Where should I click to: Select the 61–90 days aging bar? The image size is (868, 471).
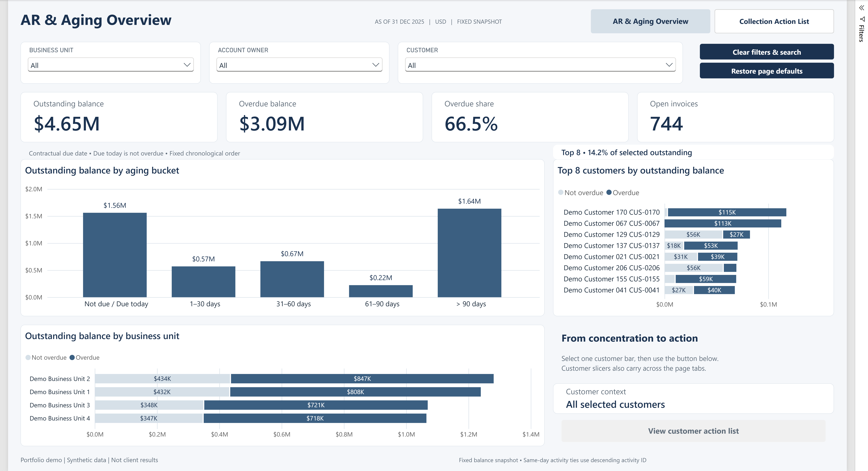tap(381, 291)
